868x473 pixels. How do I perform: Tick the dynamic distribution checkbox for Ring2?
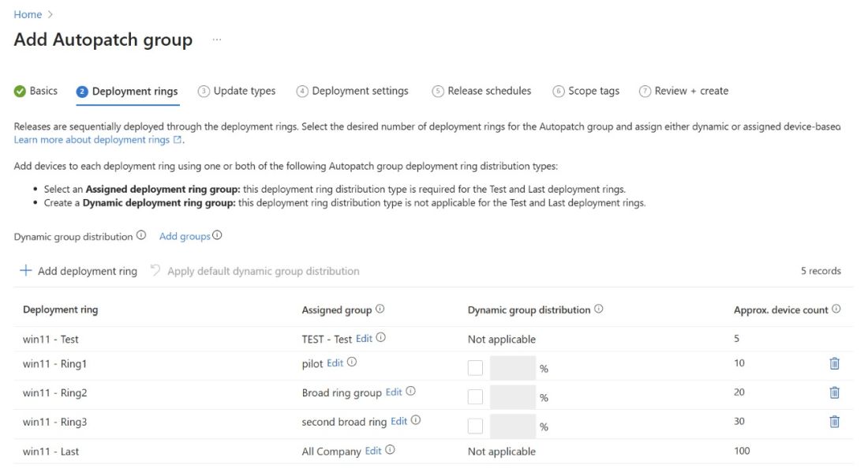(x=475, y=396)
